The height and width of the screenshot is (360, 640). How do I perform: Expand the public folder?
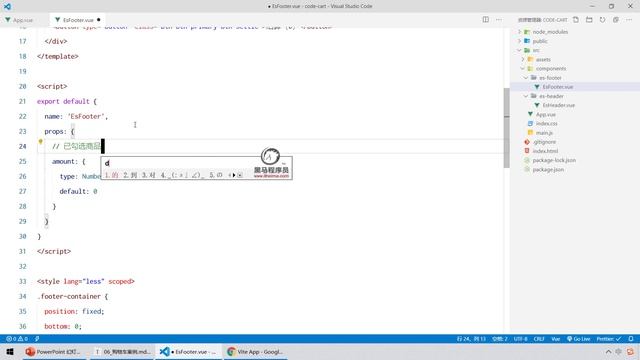click(520, 41)
